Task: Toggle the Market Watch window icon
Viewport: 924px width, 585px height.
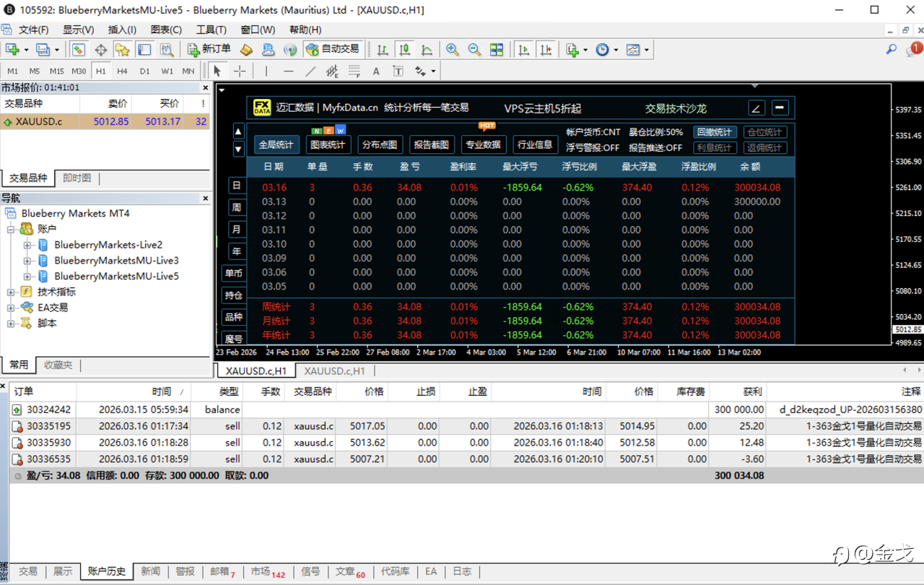Action: [79, 50]
